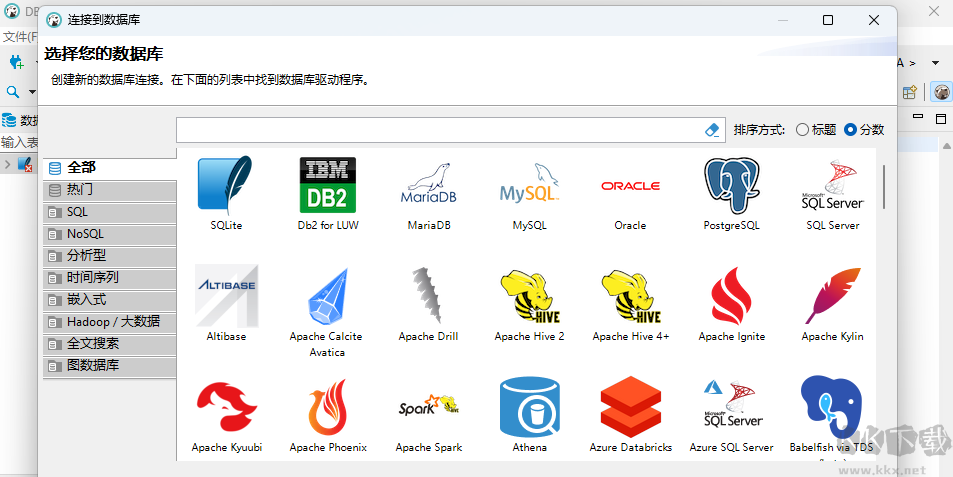Pick the Apache Ignite flame icon

coord(731,296)
